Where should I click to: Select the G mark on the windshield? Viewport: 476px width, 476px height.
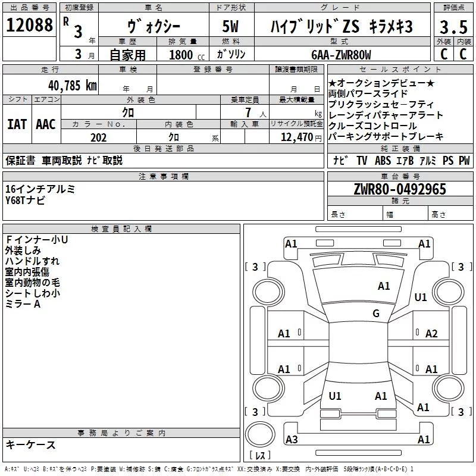(376, 314)
